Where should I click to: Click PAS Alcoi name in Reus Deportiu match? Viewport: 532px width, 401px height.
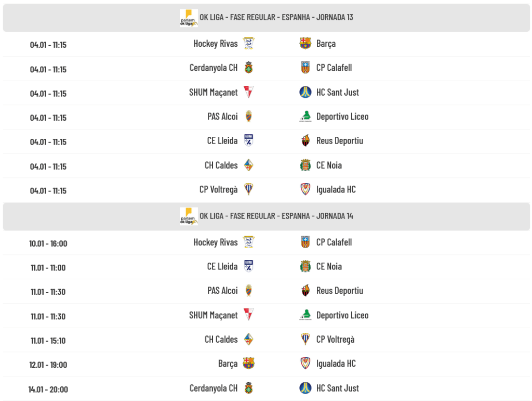[222, 291]
